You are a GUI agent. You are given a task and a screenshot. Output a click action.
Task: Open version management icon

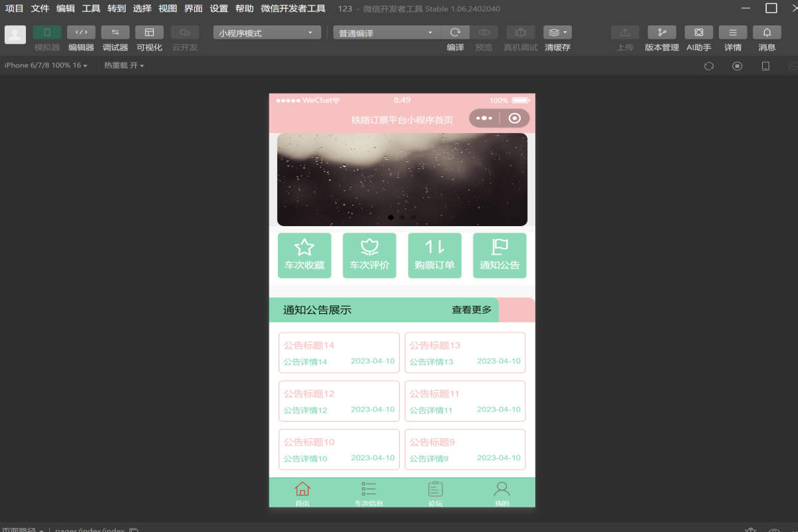click(662, 33)
